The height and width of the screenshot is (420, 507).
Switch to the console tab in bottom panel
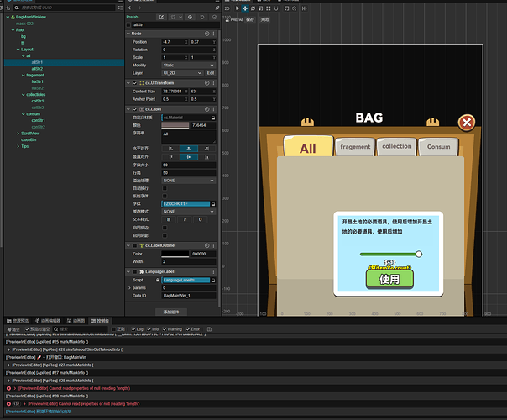pos(100,321)
